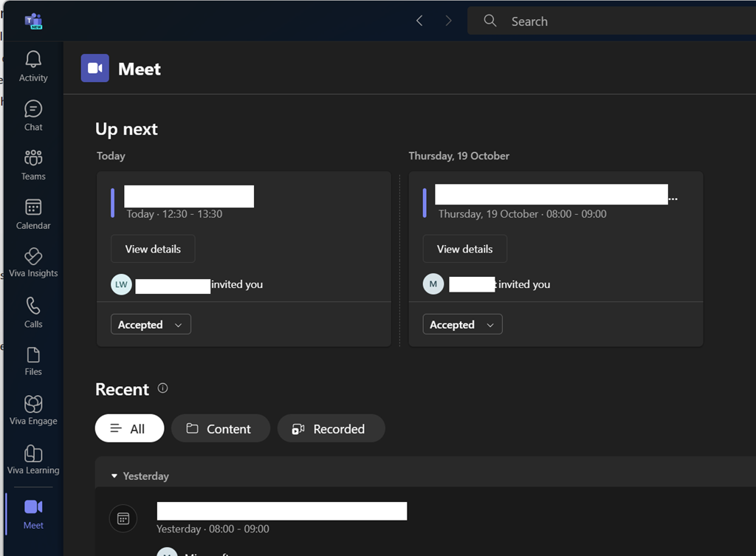Select the Content filter tab
Viewport: 756px width, 556px height.
pyautogui.click(x=220, y=428)
